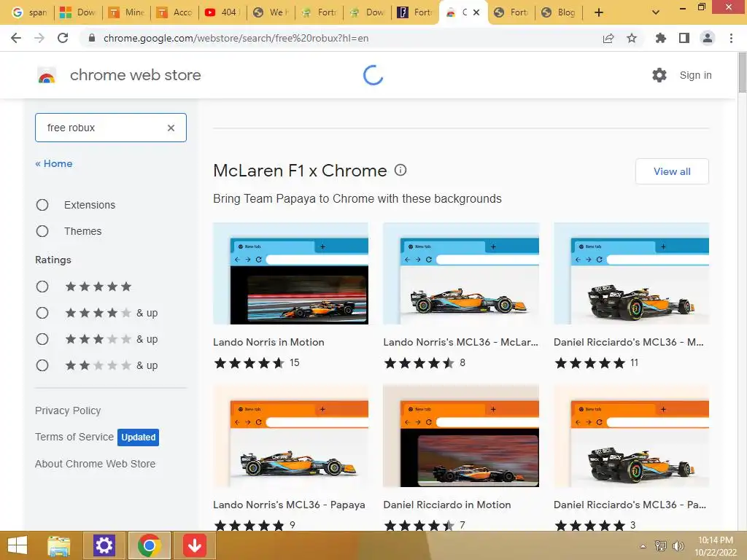This screenshot has height=560, width=747.
Task: Open the Terms of Service link
Action: click(74, 437)
